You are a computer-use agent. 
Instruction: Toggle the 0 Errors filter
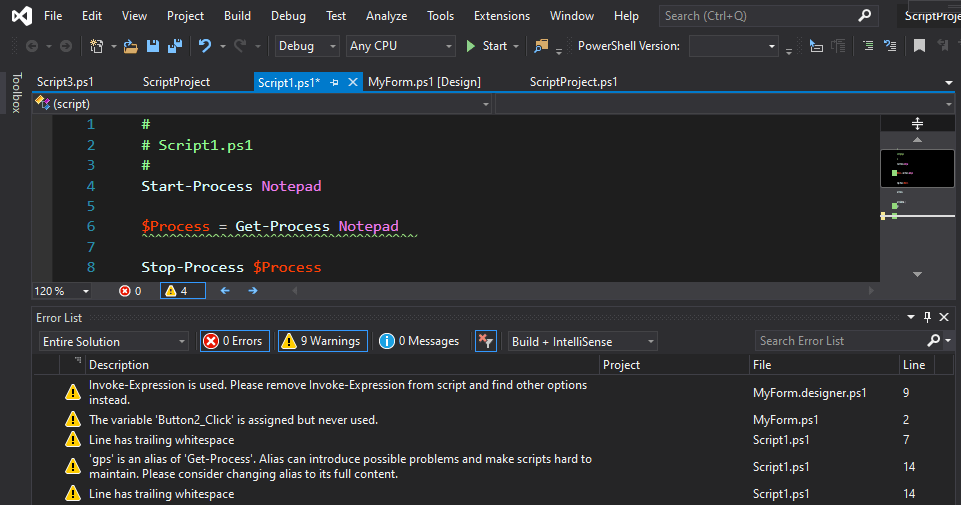(x=234, y=341)
